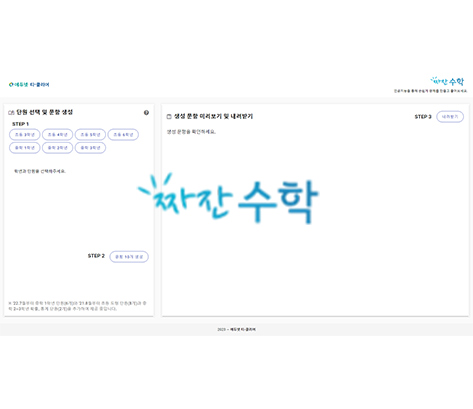Select the 초등 3학년 grade chip

(x=25, y=135)
